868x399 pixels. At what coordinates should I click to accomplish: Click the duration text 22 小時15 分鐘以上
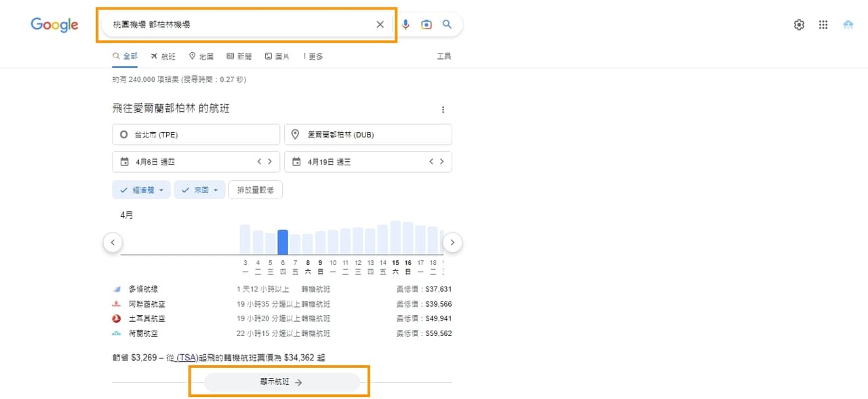[x=268, y=333]
